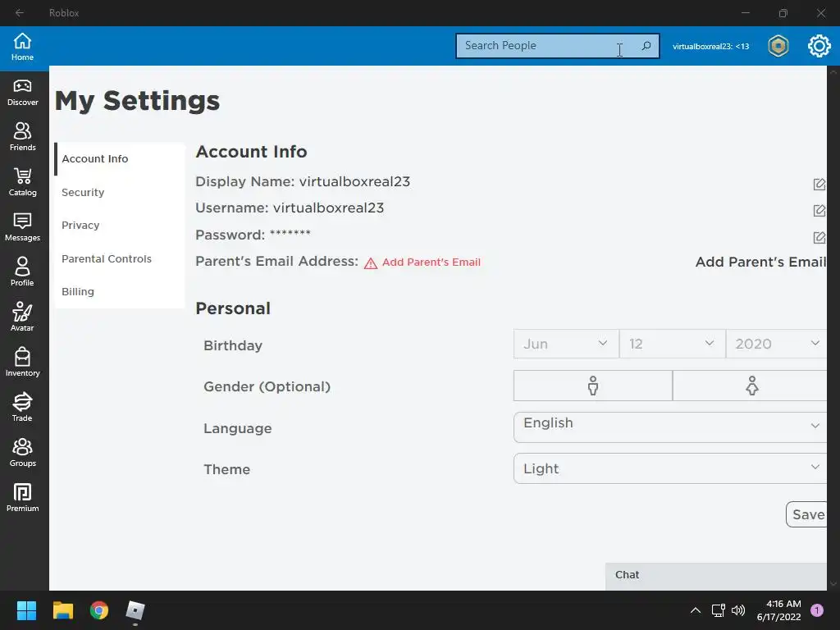Screen dimensions: 840x630
Task: Open the settings gear menu
Action: point(819,46)
